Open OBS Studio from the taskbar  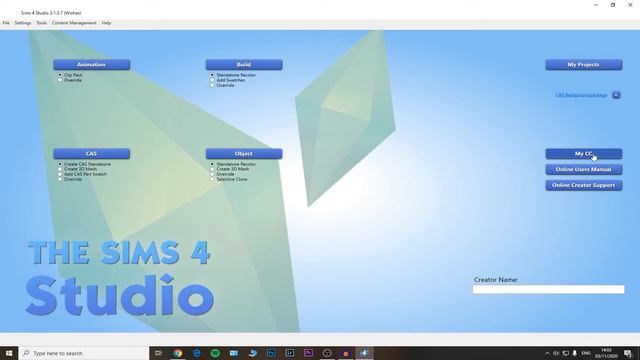coord(327,353)
